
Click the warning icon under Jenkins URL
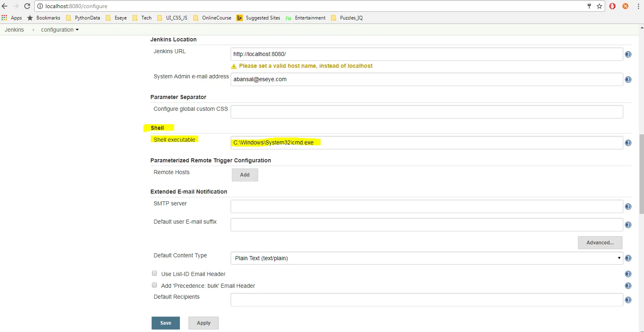click(x=234, y=66)
